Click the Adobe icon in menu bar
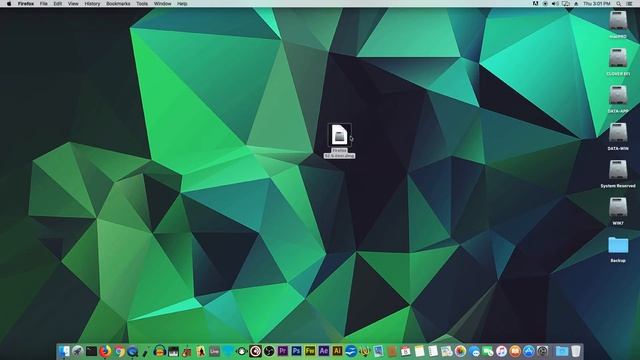The height and width of the screenshot is (360, 640). tap(536, 4)
